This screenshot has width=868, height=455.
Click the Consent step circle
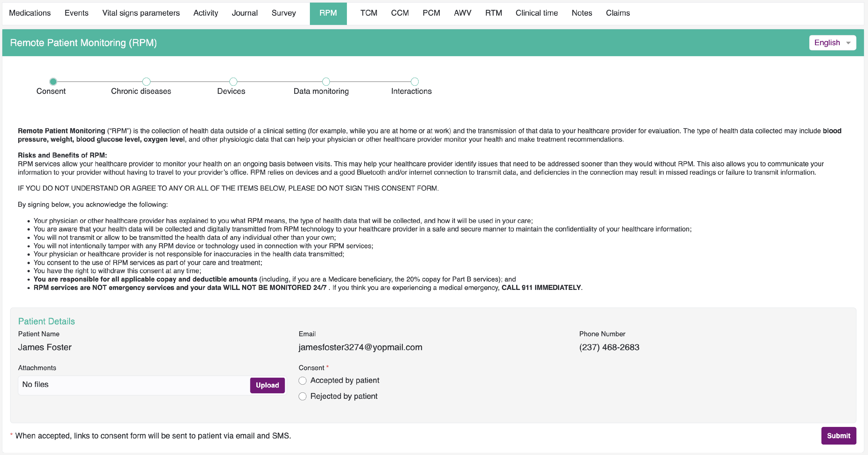point(53,82)
